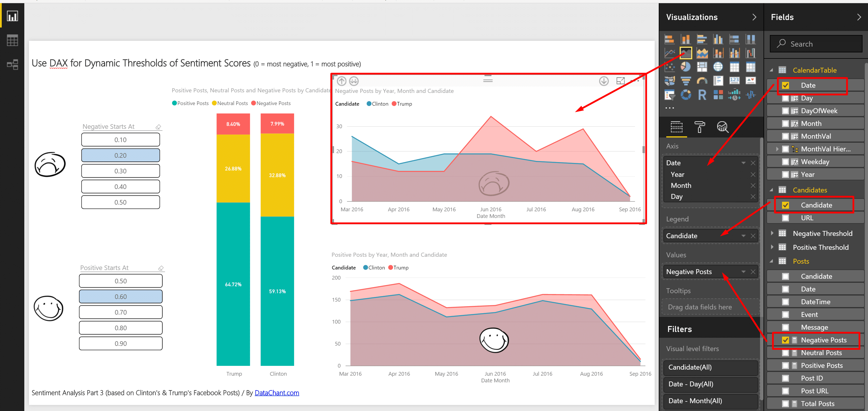868x411 pixels.
Task: Expand the Negative Threshold table
Action: click(x=772, y=233)
